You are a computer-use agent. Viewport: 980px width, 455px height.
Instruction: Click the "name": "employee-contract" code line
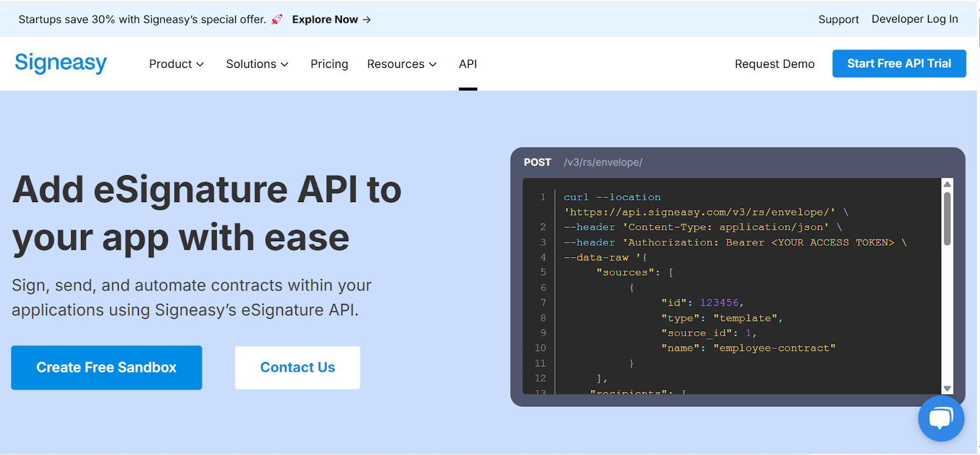(x=748, y=348)
